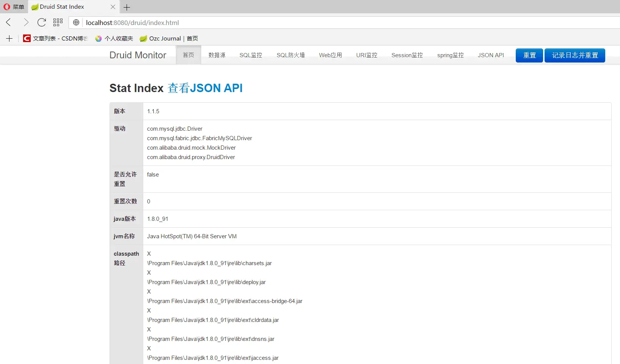This screenshot has height=364, width=620.
Task: Select the charsets.jar classpath entry
Action: (x=210, y=263)
